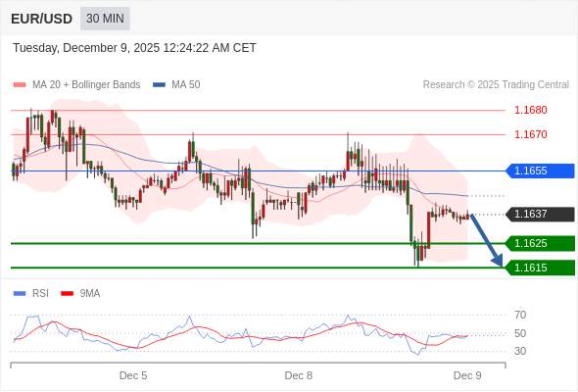This screenshot has width=578, height=392.
Task: Click the Dec 8 date axis label
Action: click(x=299, y=375)
